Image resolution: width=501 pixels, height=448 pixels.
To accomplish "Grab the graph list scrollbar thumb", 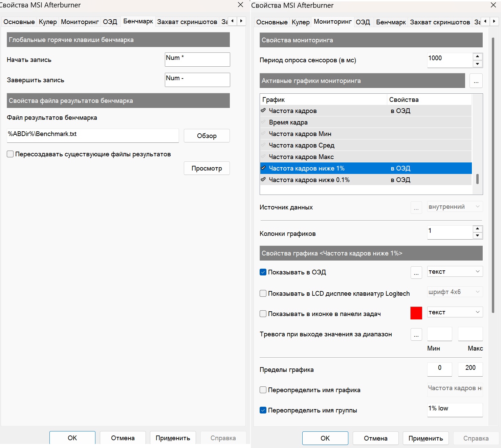I will point(477,179).
